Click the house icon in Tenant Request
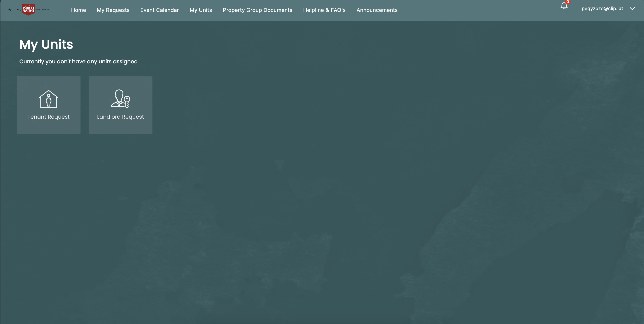This screenshot has width=644, height=324. 49,99
